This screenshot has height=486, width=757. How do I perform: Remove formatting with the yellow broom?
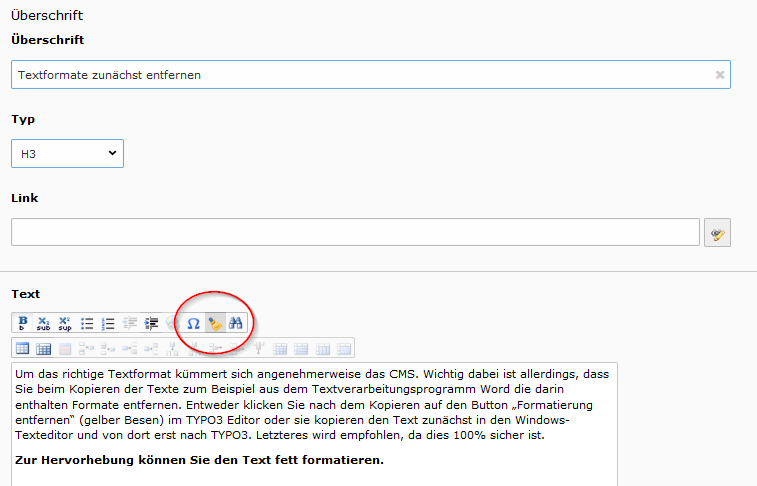click(x=215, y=323)
